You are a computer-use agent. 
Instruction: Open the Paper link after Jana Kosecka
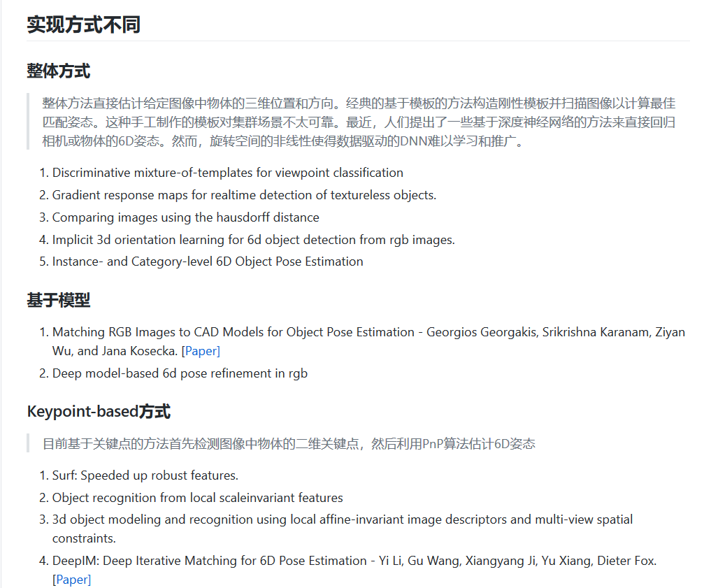click(x=202, y=351)
